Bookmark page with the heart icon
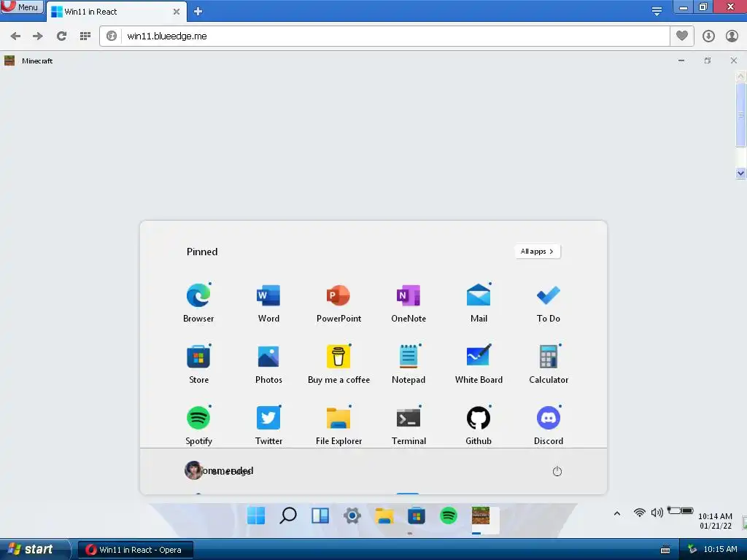The width and height of the screenshot is (747, 560). [x=682, y=36]
